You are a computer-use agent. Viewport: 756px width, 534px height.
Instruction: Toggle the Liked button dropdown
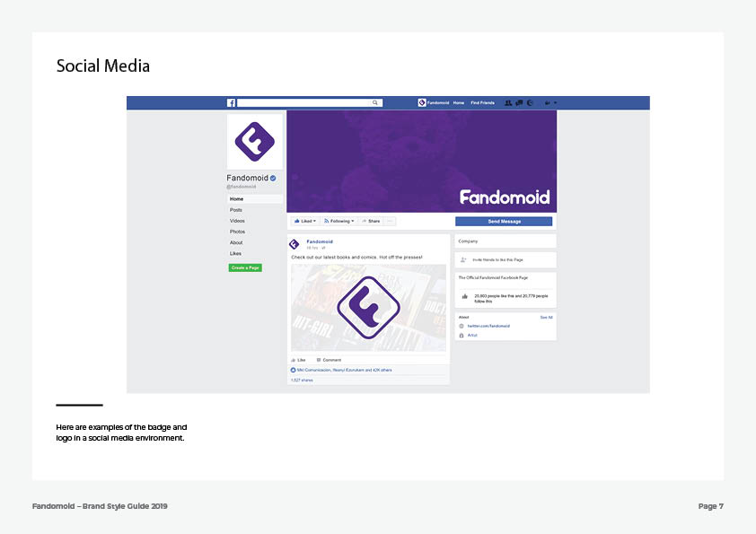click(x=305, y=221)
